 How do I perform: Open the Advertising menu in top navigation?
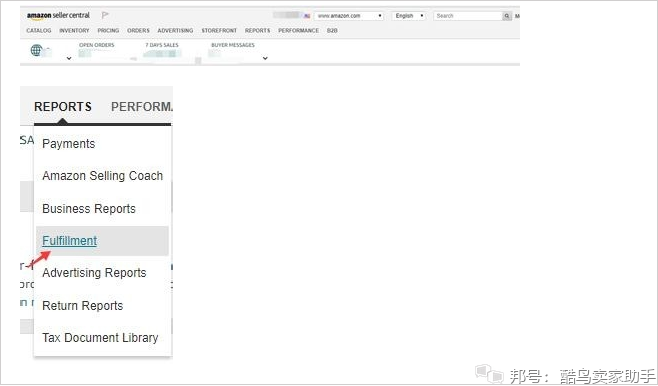[x=175, y=31]
